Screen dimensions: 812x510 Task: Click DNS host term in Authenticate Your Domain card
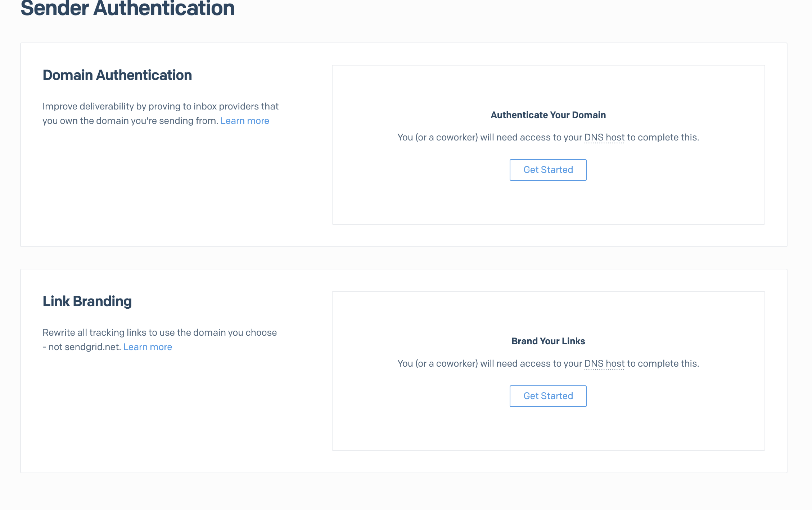pyautogui.click(x=604, y=138)
